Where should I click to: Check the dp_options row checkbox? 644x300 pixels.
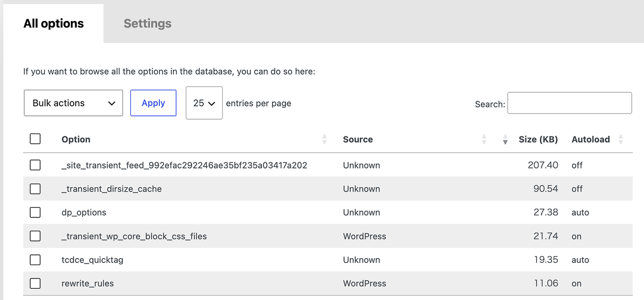[x=35, y=213]
